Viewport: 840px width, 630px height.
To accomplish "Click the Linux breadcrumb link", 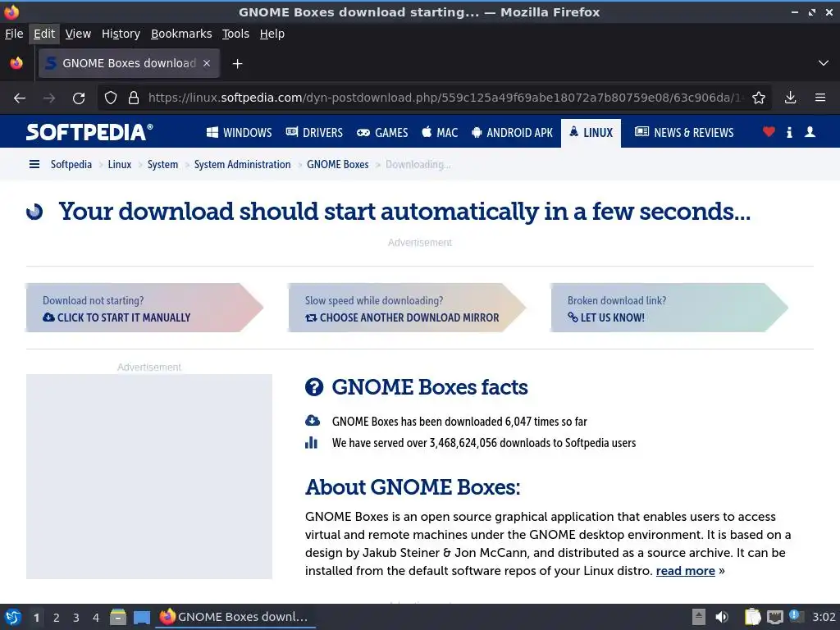I will pos(120,164).
